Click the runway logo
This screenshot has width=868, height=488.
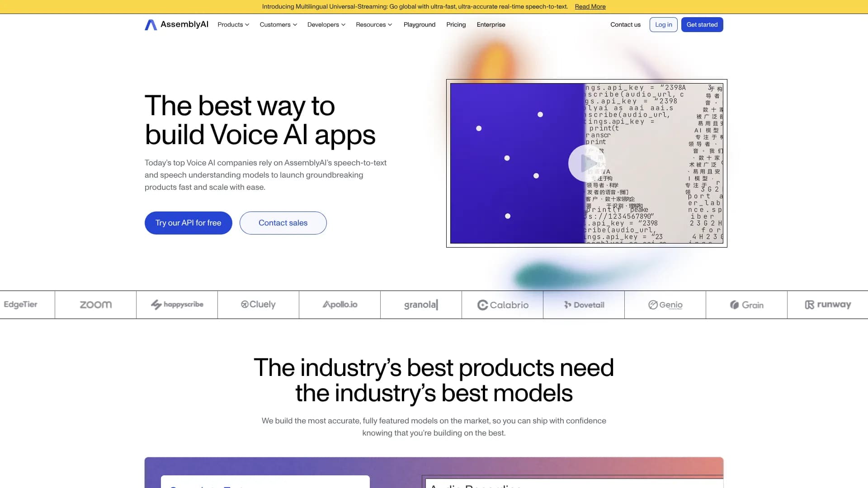pyautogui.click(x=828, y=305)
